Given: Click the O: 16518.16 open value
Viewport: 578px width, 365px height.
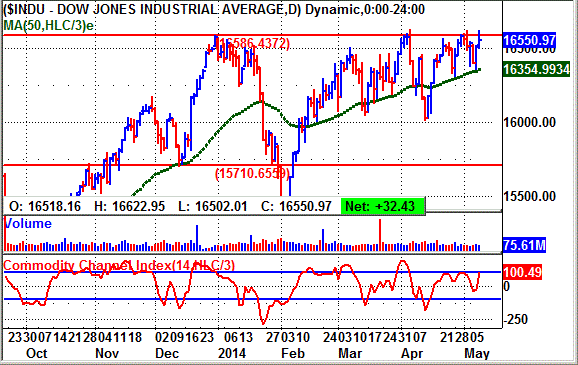Looking at the screenshot, I should [x=45, y=206].
